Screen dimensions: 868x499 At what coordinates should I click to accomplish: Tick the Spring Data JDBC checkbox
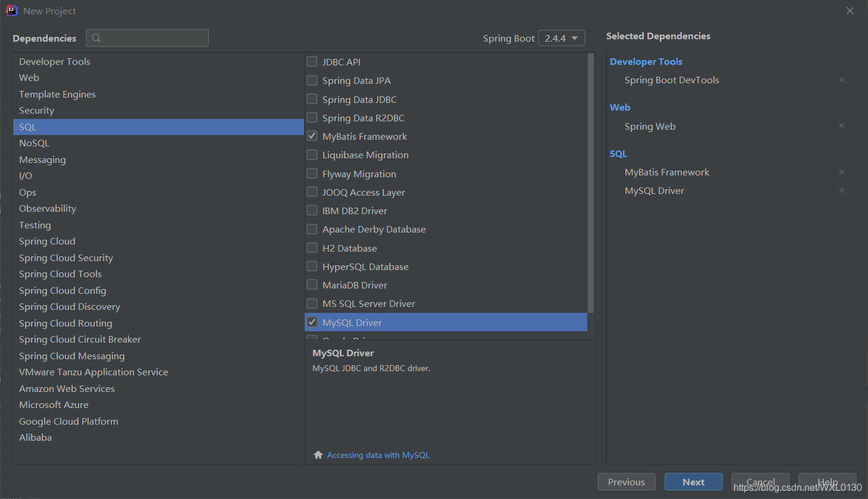click(x=312, y=99)
